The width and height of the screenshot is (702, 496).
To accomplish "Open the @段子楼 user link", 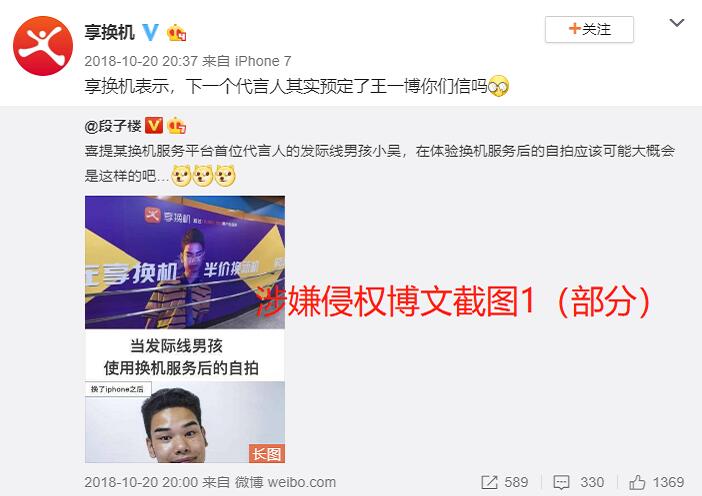I will click(x=113, y=126).
